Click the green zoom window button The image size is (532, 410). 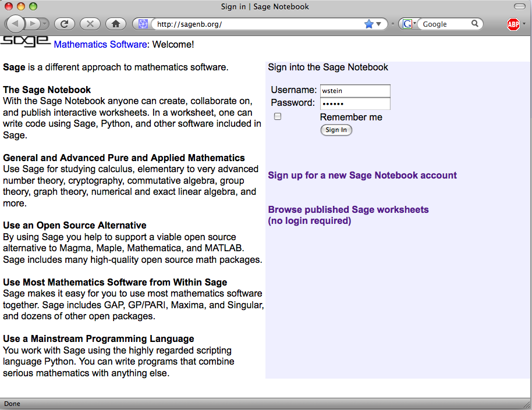[x=33, y=6]
